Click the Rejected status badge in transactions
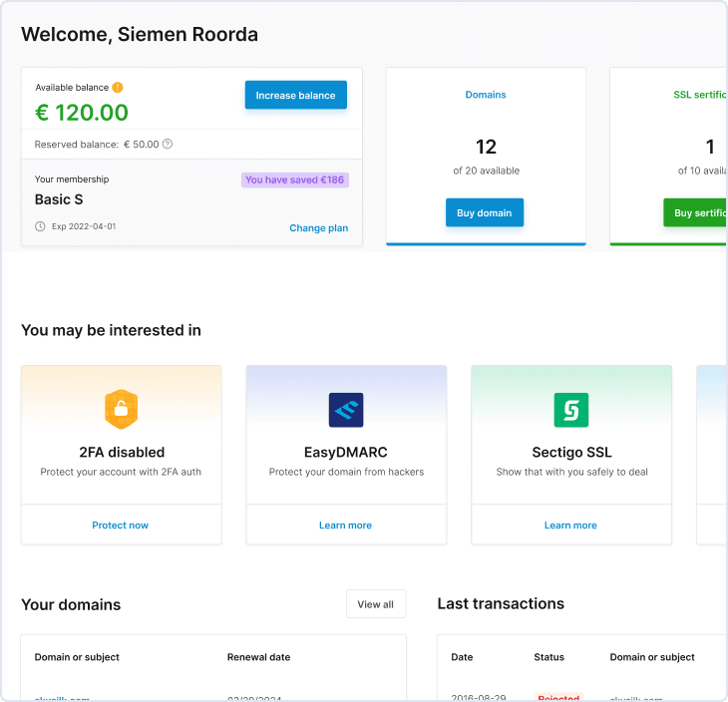 [x=557, y=698]
